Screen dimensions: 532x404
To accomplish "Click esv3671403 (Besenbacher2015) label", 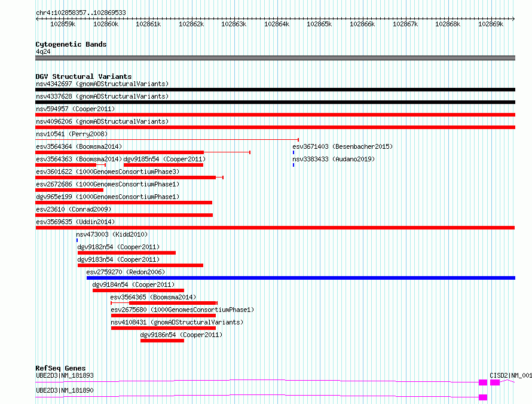I will (x=343, y=146).
